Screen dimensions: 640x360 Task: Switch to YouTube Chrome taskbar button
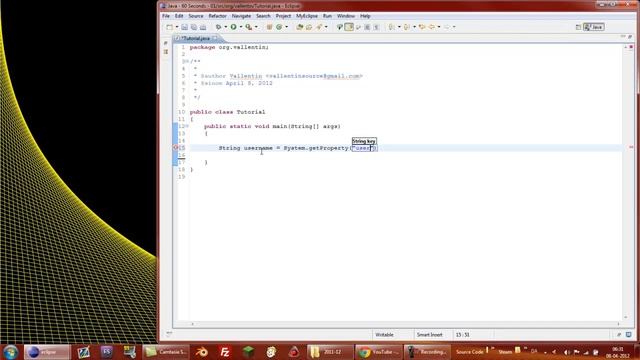pos(378,352)
